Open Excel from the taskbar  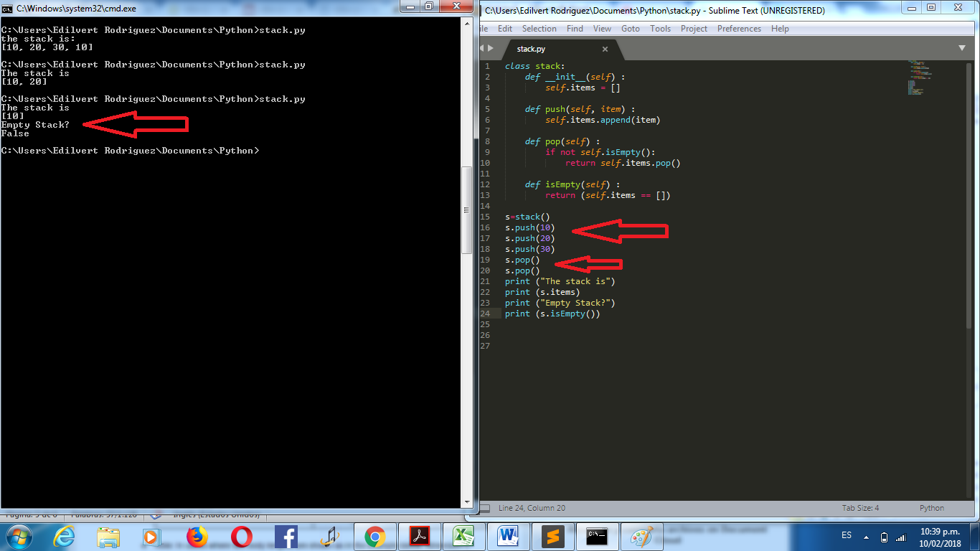coord(463,536)
